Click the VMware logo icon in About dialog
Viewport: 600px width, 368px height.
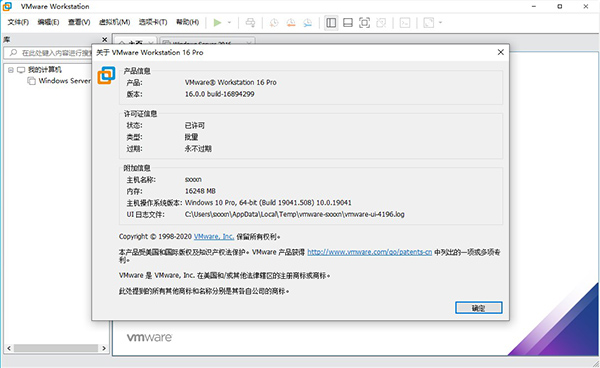coord(106,75)
